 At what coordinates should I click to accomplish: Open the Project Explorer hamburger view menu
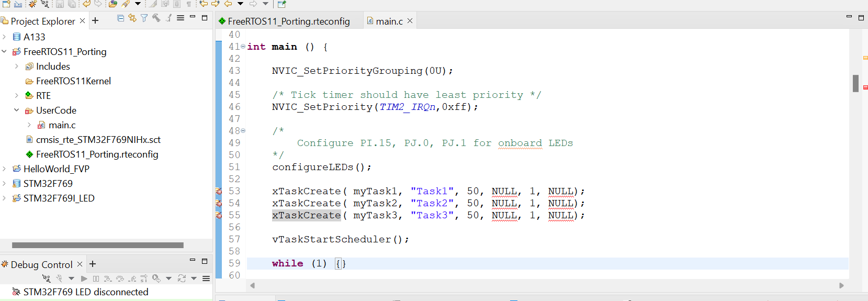[x=181, y=18]
